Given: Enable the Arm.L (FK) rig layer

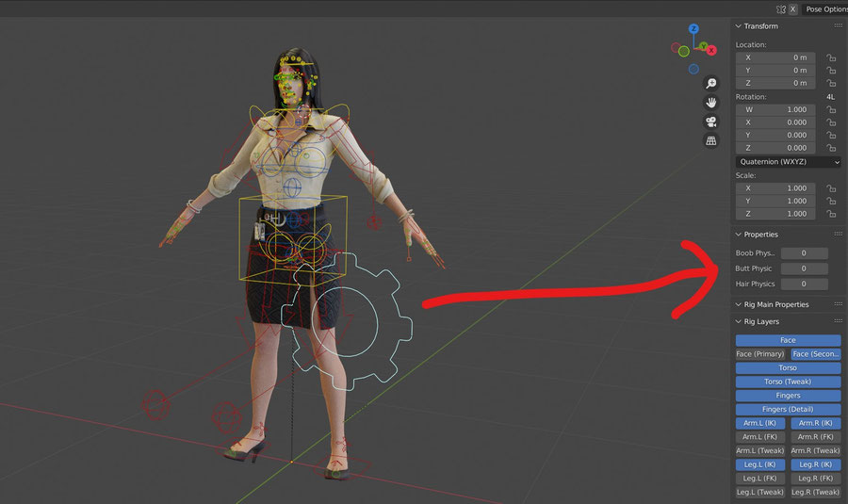Looking at the screenshot, I should click(760, 437).
